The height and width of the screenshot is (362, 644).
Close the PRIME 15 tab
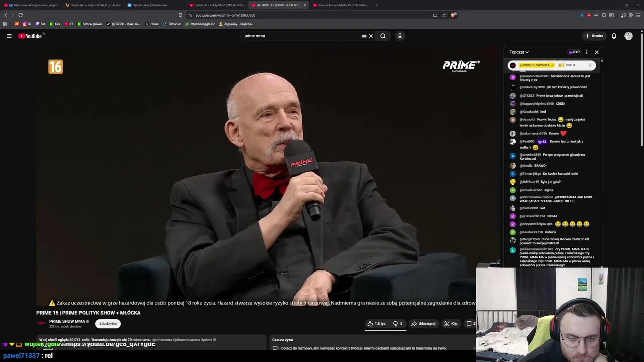[x=305, y=5]
